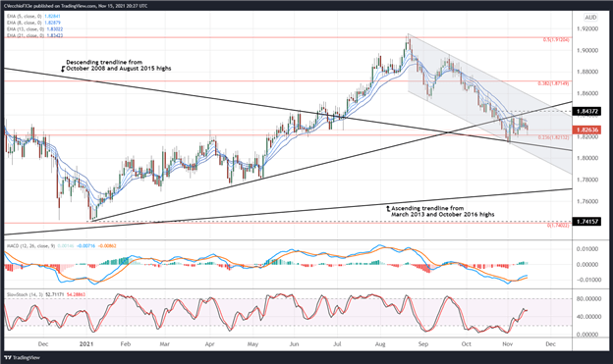613x364 pixels.
Task: Click the Apr label on time axis
Action: pos(210,344)
